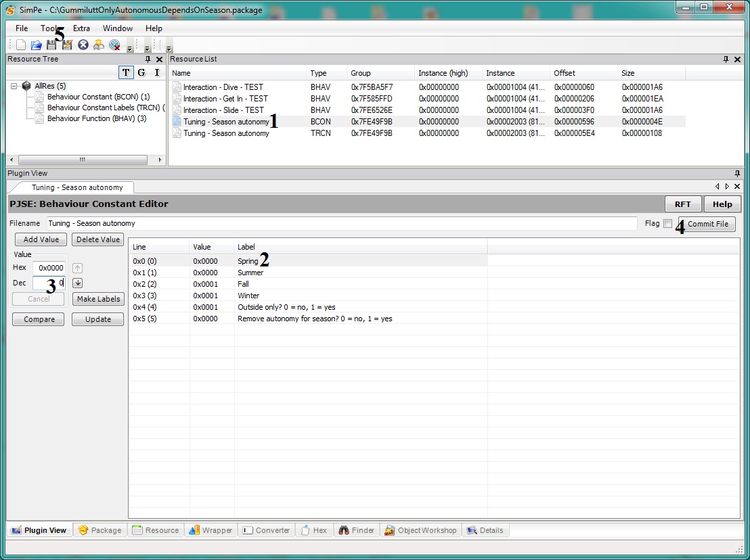Click the New package toolbar icon
This screenshot has width=750, height=560.
pyautogui.click(x=20, y=45)
